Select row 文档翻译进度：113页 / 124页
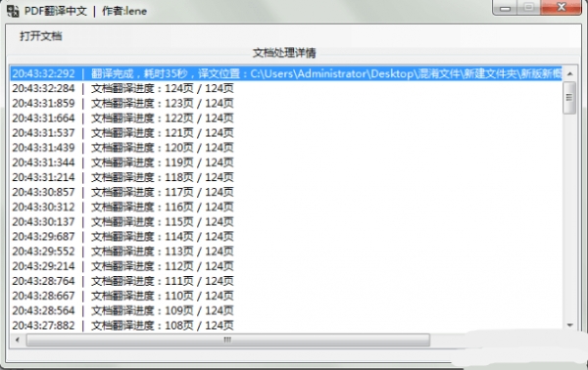 point(286,252)
